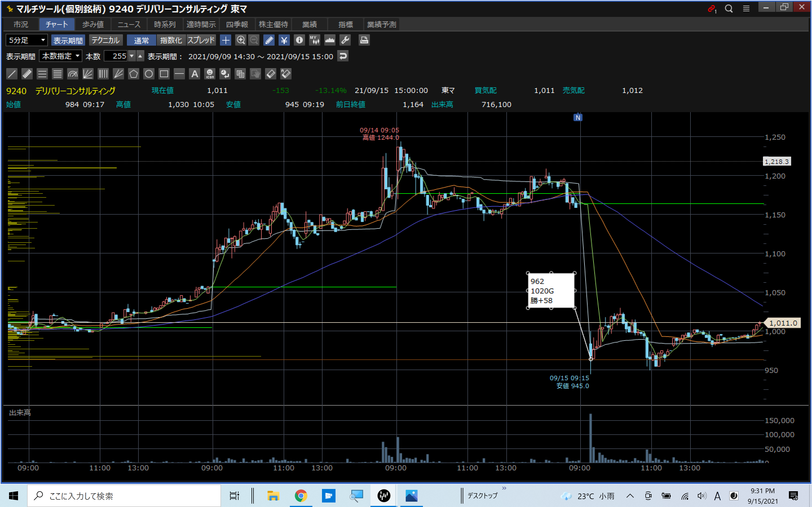The width and height of the screenshot is (812, 507).
Task: Choose the text annotation A tool
Action: (x=195, y=74)
